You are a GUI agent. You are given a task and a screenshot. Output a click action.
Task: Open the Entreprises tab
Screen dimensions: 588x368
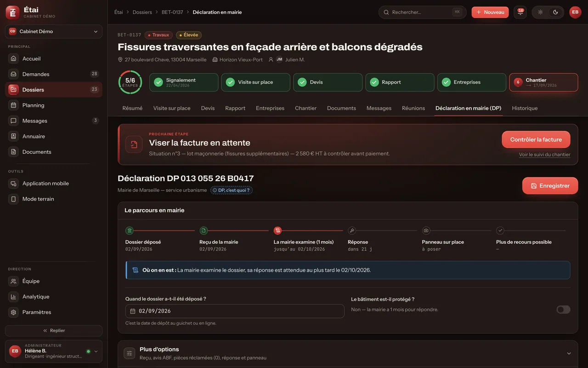pyautogui.click(x=270, y=108)
